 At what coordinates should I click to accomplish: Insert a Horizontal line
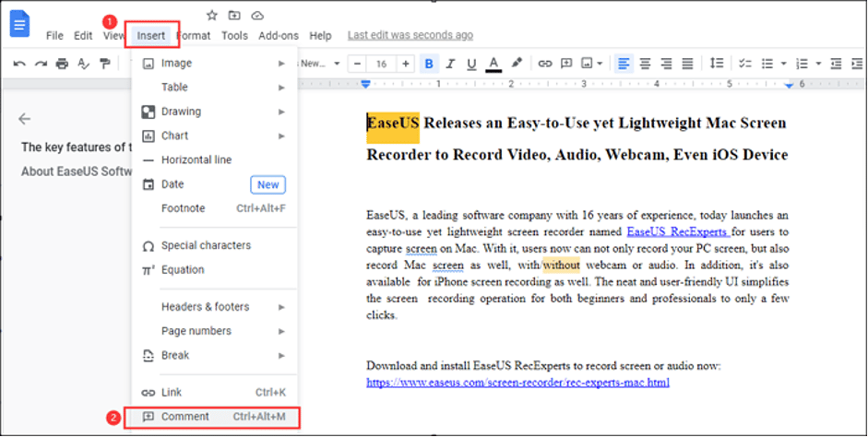tap(215, 159)
